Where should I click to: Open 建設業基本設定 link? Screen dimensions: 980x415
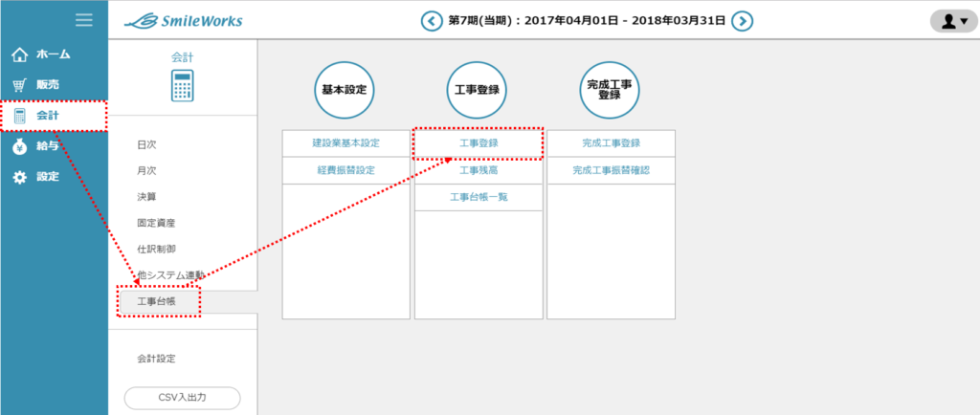346,143
